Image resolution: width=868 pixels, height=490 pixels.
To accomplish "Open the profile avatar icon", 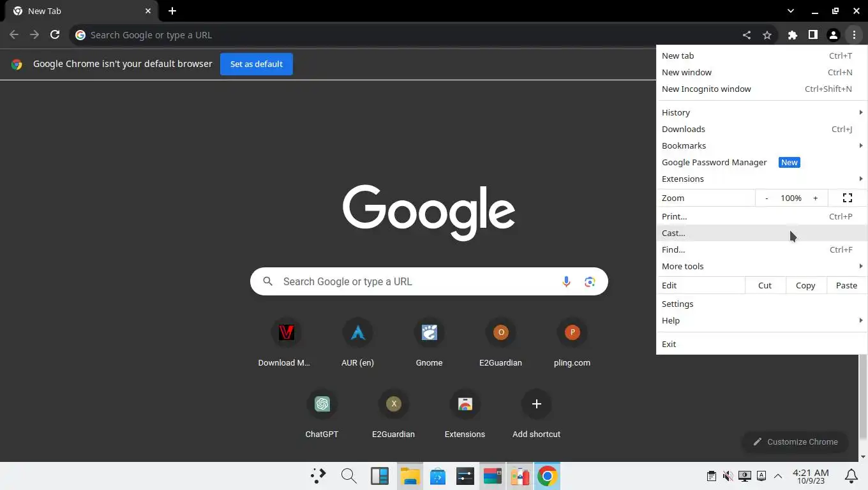I will [834, 35].
